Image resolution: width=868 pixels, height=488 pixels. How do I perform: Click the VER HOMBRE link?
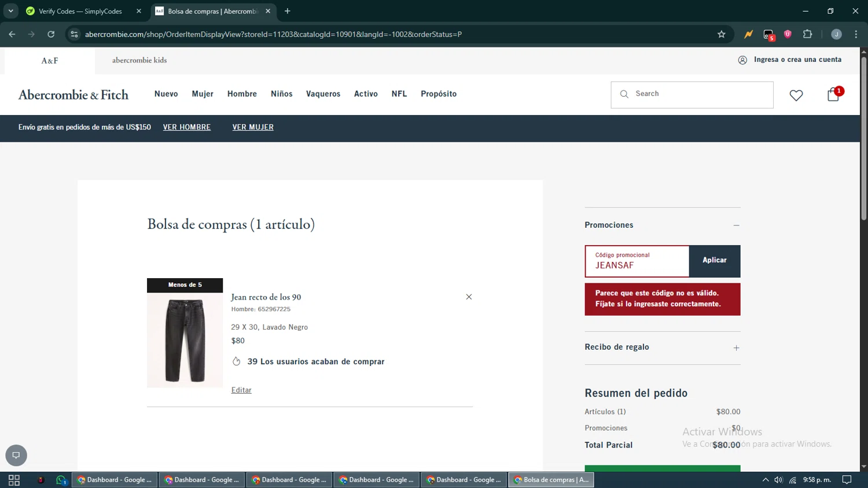(187, 127)
